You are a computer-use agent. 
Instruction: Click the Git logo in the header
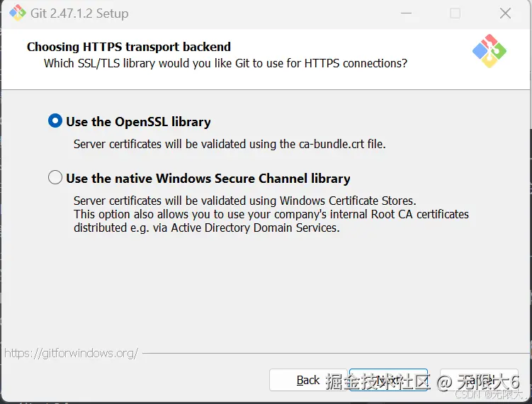[x=489, y=52]
